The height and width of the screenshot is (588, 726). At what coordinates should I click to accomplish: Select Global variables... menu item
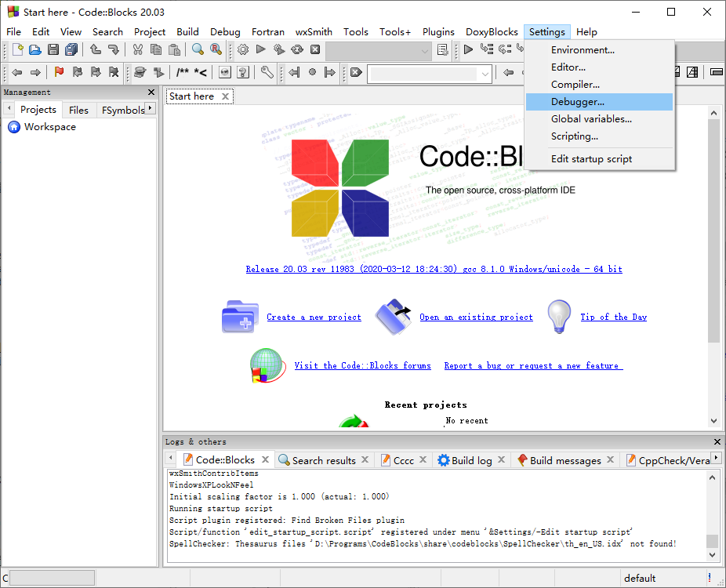pyautogui.click(x=599, y=119)
